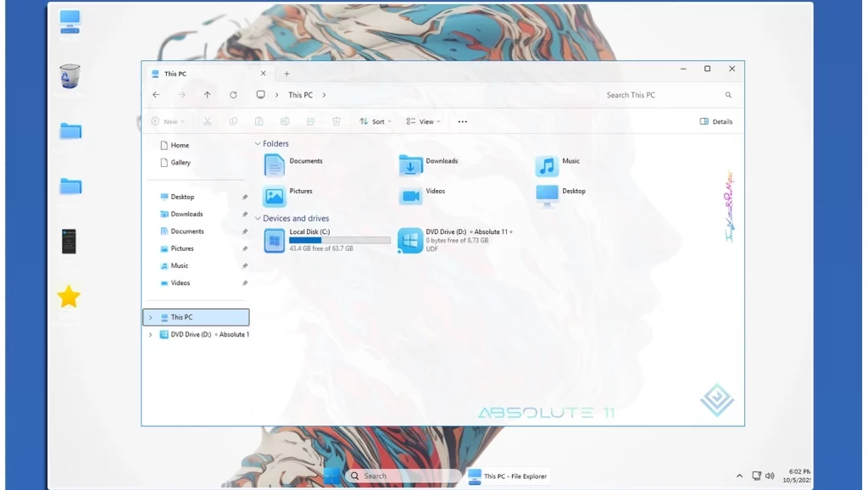Viewport: 868px width, 490px height.
Task: Open the Sort dropdown menu
Action: click(x=376, y=121)
